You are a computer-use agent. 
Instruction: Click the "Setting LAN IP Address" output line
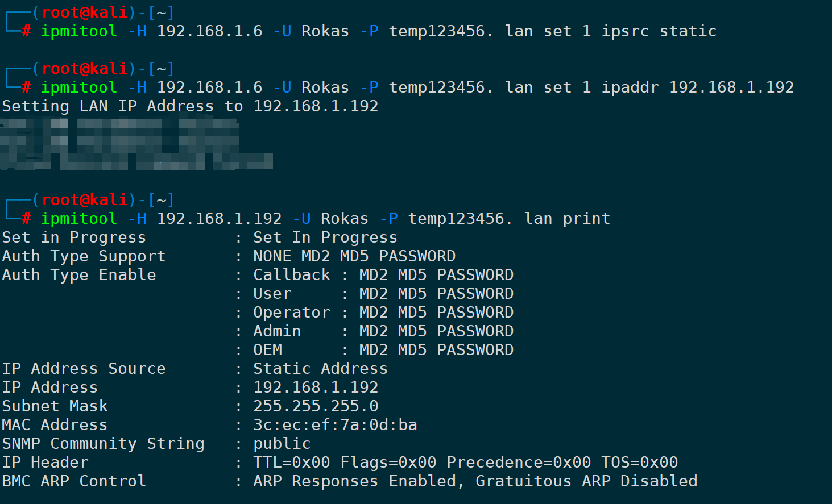[190, 106]
